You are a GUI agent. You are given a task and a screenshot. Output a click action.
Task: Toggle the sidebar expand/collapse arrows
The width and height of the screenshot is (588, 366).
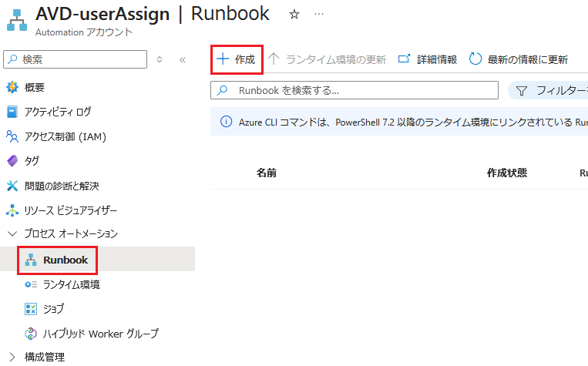click(160, 59)
